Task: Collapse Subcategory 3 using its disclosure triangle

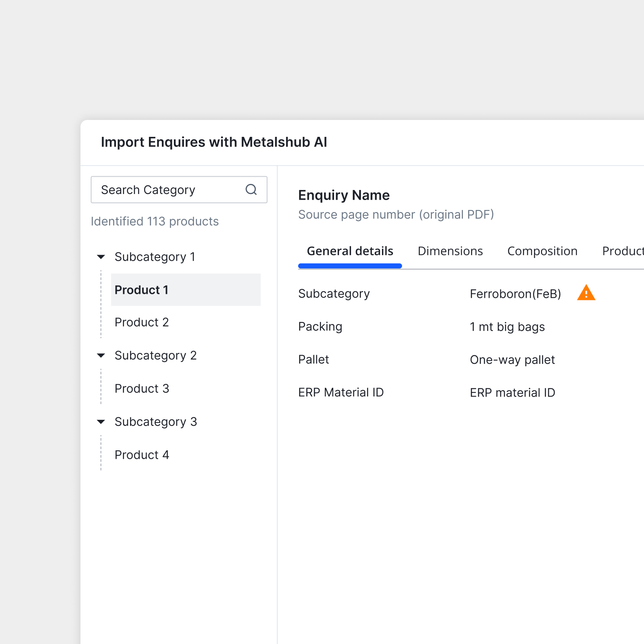Action: [x=101, y=421]
